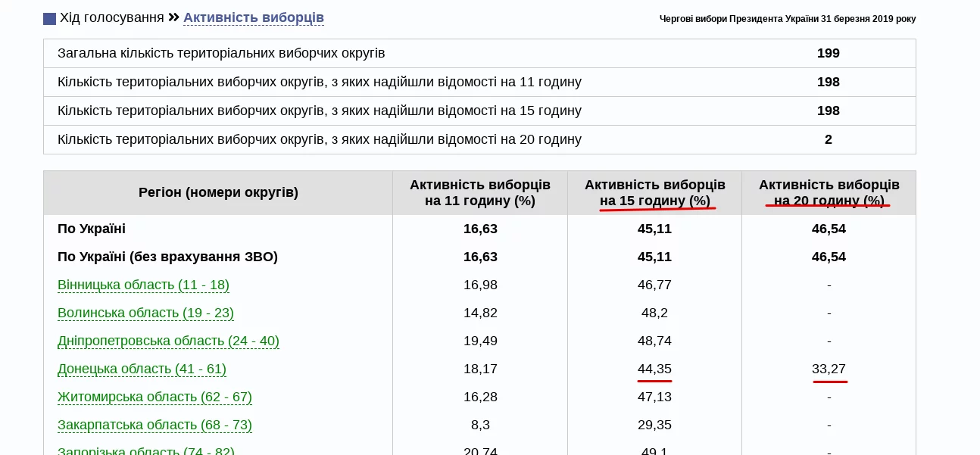This screenshot has width=980, height=455.
Task: Open the Закарпатська область region link
Action: click(x=154, y=425)
